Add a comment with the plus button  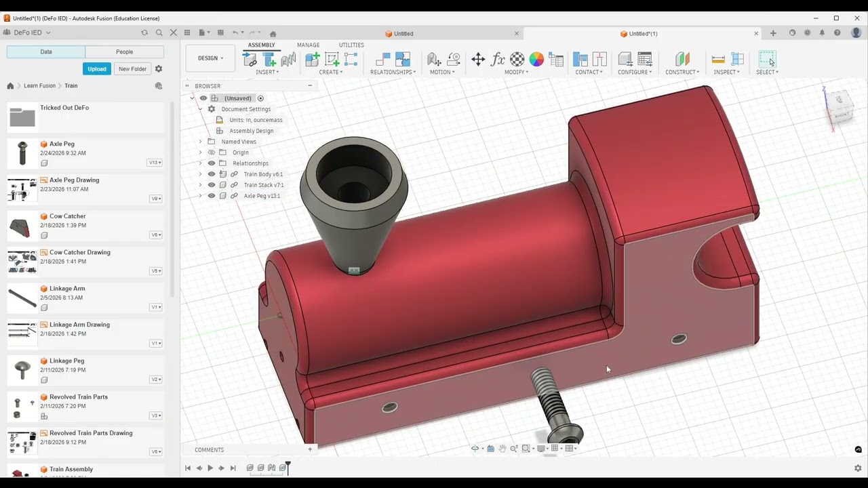click(310, 449)
